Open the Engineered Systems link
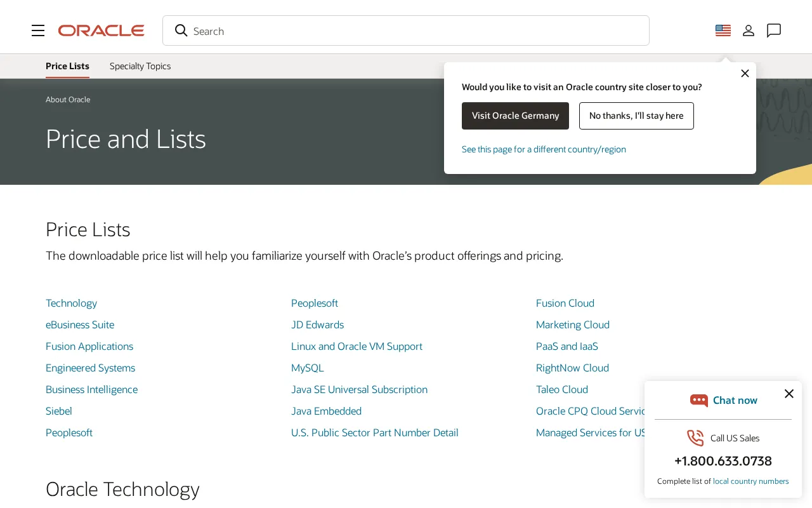This screenshot has height=508, width=812. [90, 368]
